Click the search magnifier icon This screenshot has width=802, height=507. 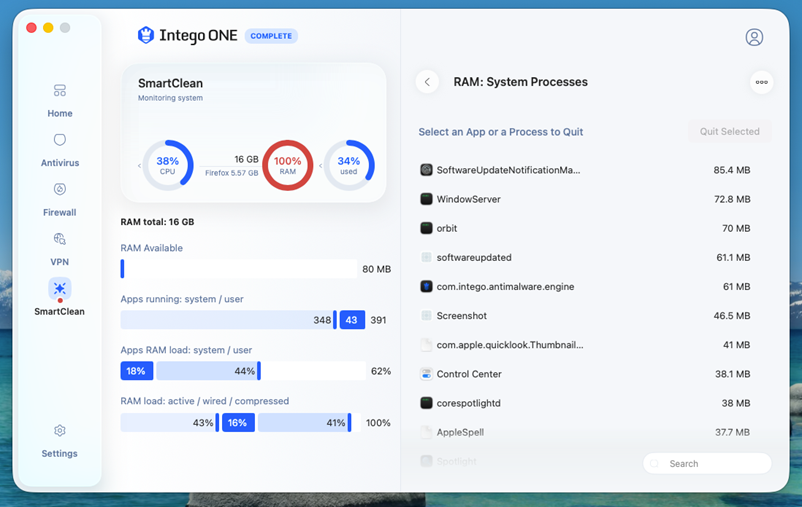(654, 464)
